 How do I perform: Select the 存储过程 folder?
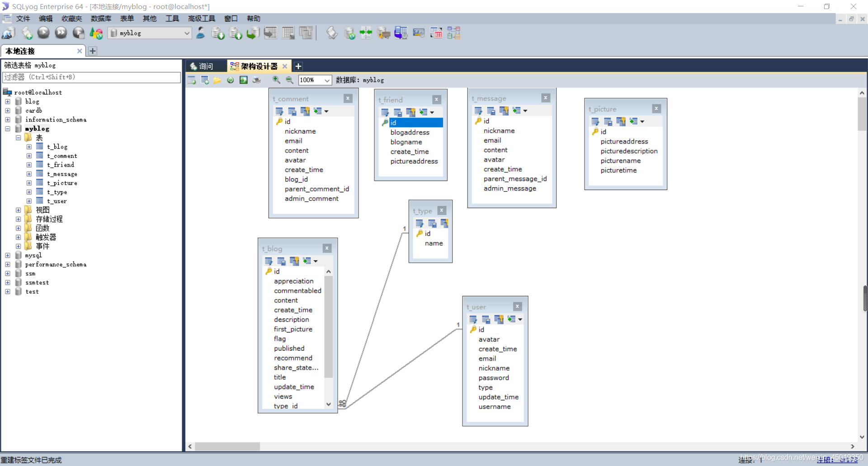[49, 219]
